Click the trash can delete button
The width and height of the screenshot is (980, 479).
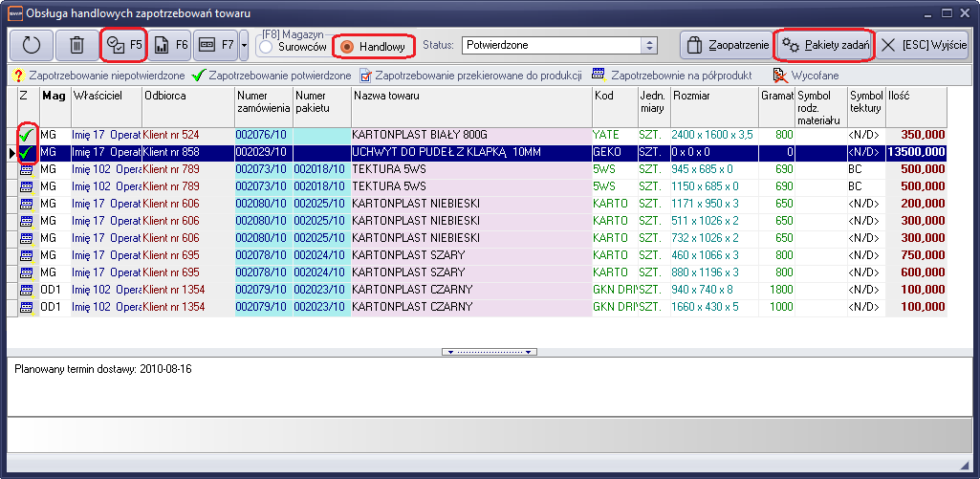coord(76,45)
